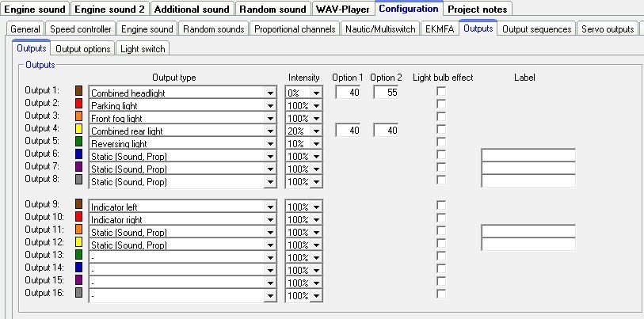
Task: Open the Output 13 output type dropdown
Action: 270,257
